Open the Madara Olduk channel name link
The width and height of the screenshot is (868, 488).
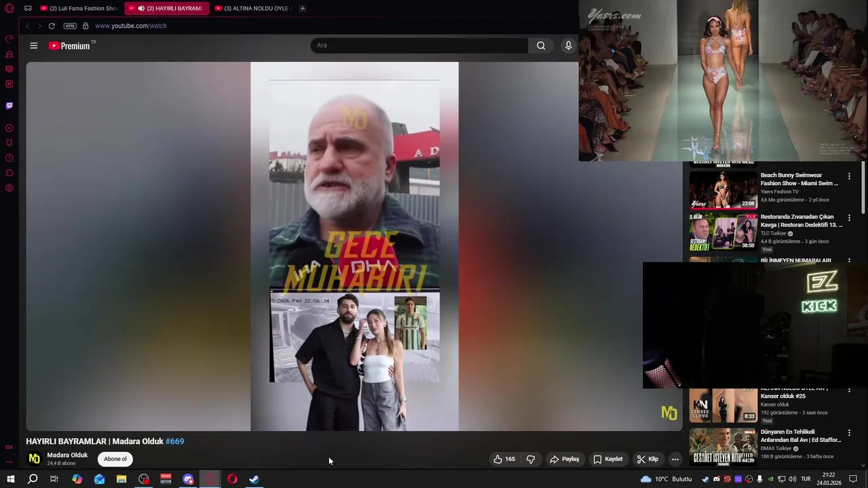tap(67, 455)
